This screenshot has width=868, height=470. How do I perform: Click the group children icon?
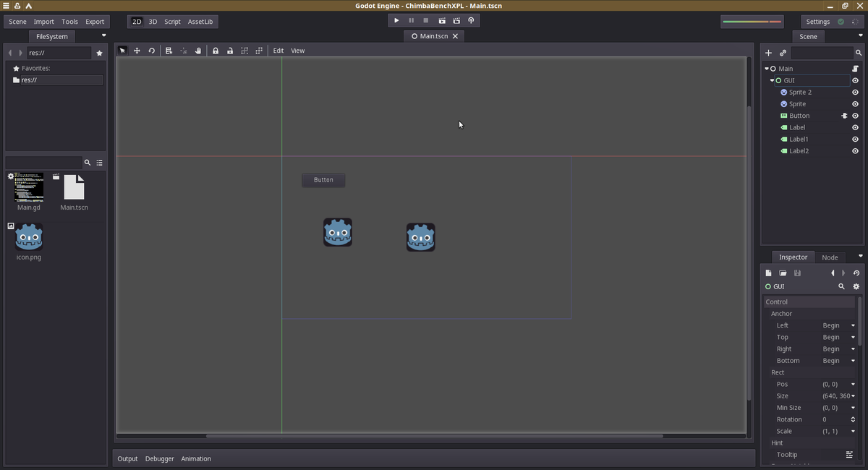click(244, 51)
